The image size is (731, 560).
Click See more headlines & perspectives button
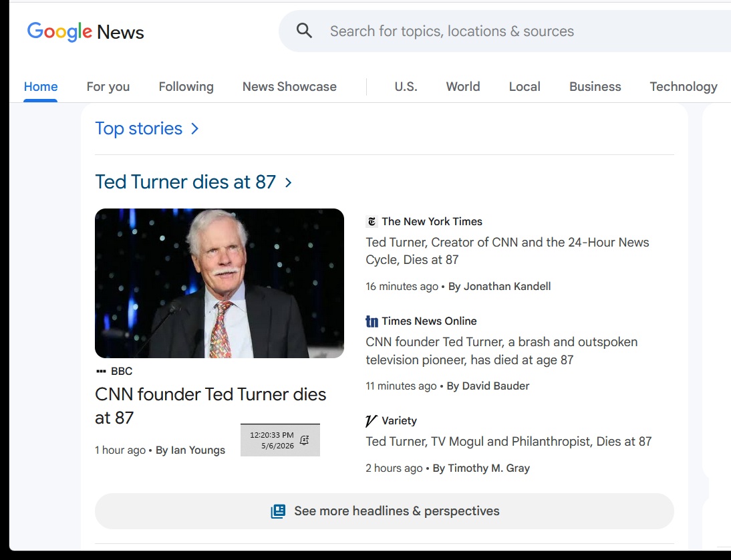[385, 511]
